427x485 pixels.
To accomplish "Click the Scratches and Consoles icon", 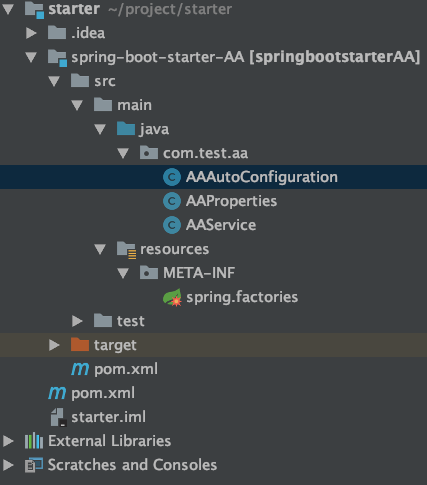I will (x=34, y=465).
